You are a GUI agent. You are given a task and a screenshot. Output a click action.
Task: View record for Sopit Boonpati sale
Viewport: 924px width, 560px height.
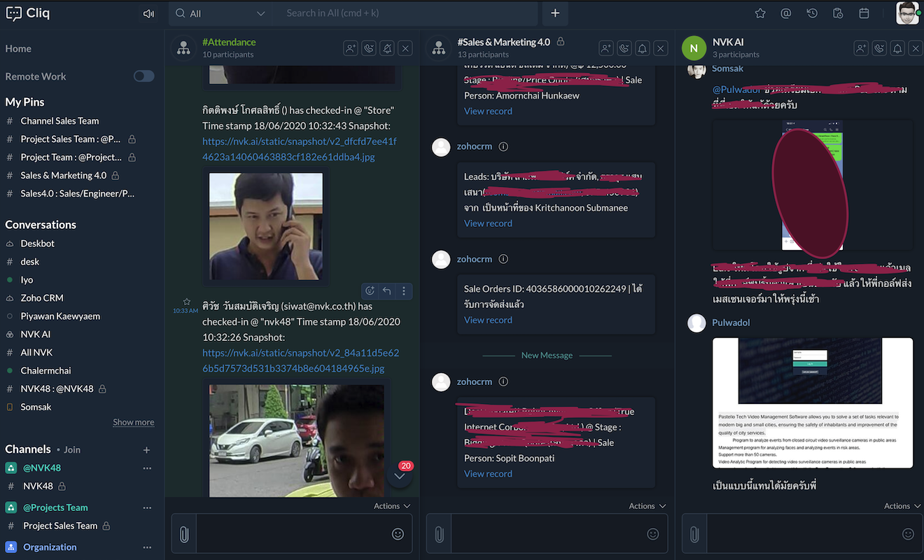click(488, 474)
